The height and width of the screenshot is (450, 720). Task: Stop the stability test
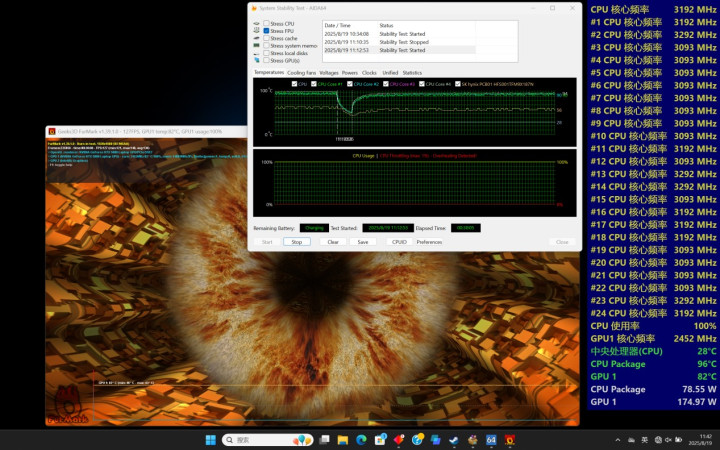point(296,242)
